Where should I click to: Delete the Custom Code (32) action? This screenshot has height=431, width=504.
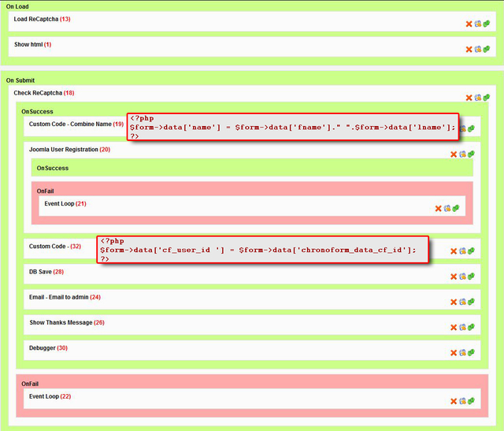(x=454, y=251)
